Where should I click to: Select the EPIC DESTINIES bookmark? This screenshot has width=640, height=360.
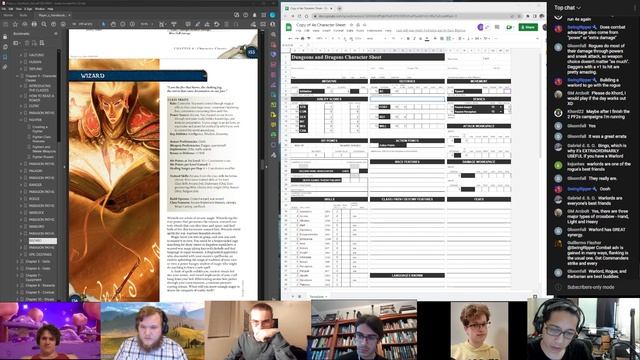point(40,255)
